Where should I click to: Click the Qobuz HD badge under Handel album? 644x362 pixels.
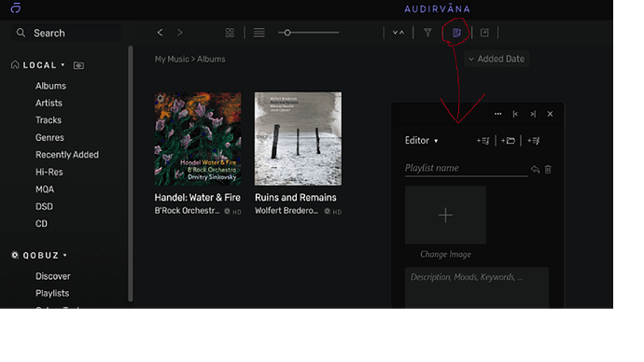point(233,212)
